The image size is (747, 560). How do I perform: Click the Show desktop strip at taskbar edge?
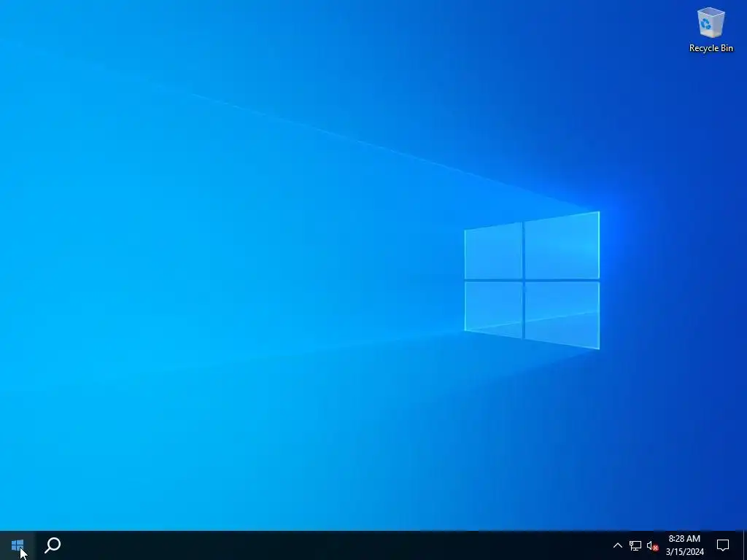point(745,545)
